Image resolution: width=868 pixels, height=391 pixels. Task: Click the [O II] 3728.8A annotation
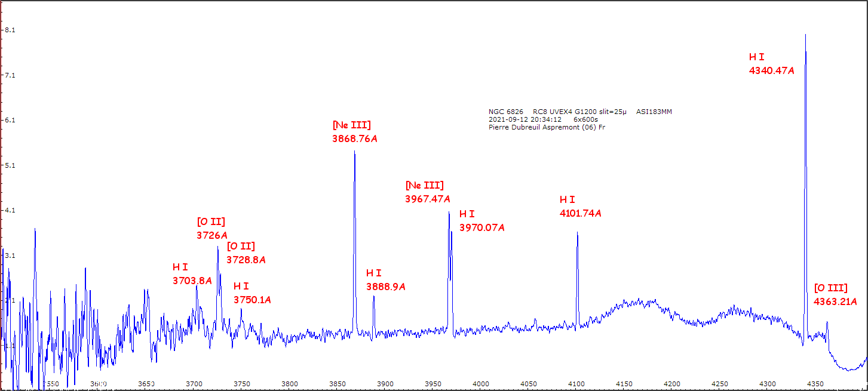[246, 253]
